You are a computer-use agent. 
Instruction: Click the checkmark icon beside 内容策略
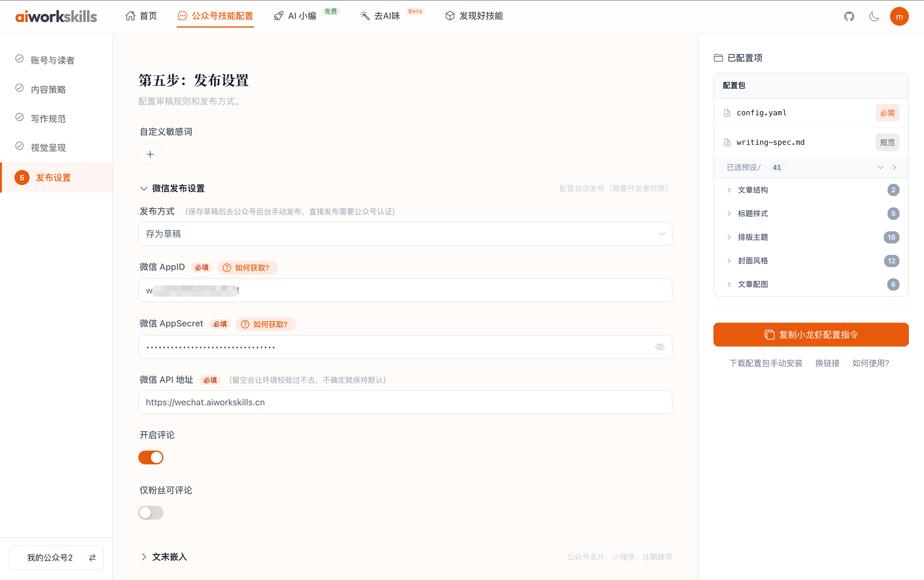coord(19,88)
